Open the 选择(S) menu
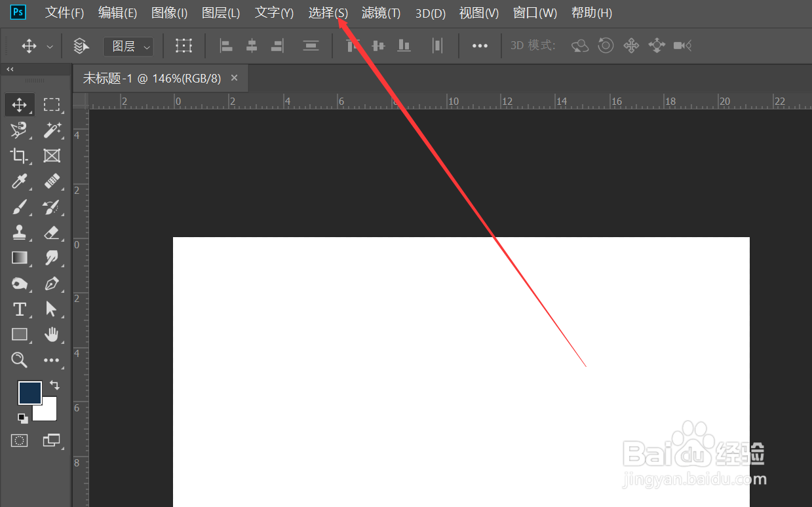812x507 pixels. pos(328,12)
